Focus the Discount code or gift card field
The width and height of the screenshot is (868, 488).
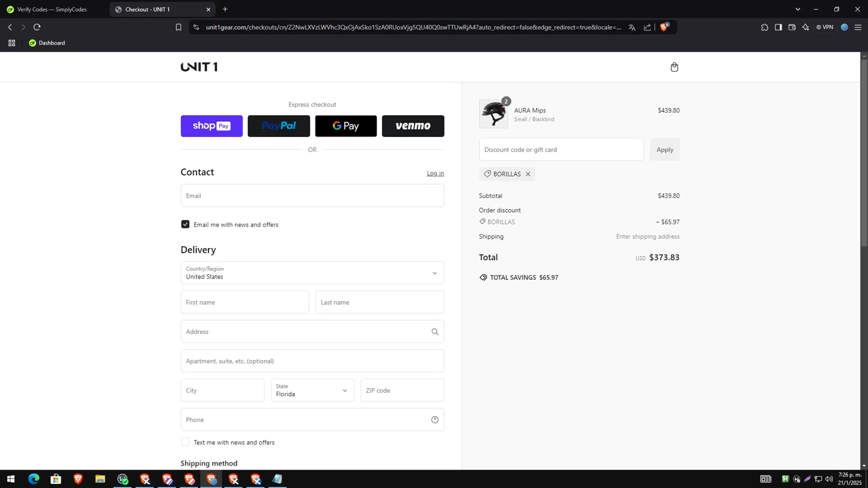pyautogui.click(x=561, y=150)
